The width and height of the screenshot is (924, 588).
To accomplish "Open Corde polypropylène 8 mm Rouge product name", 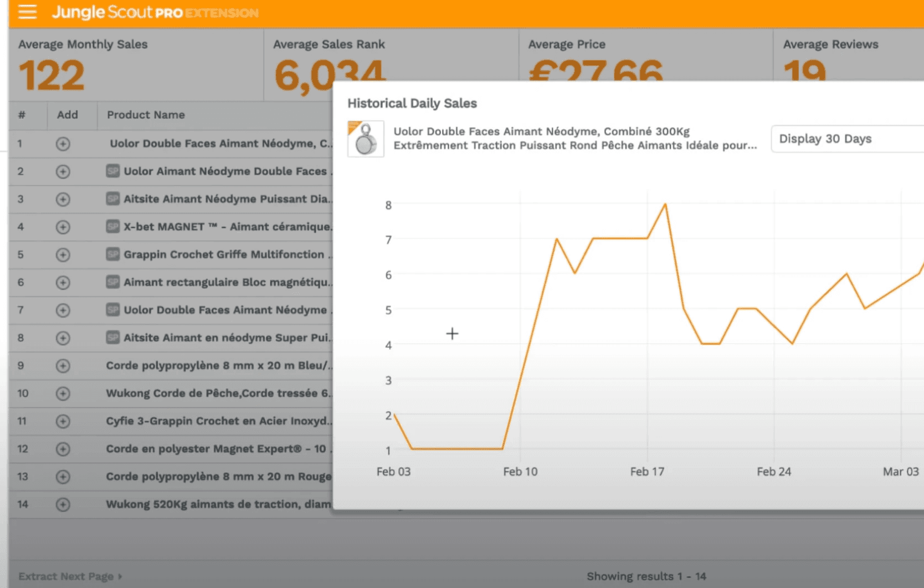I will coord(219,476).
